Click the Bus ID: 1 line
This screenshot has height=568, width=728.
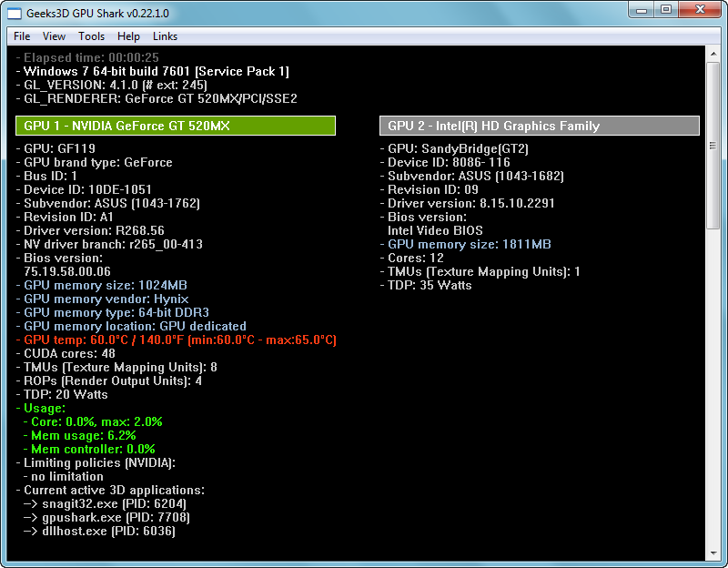[46, 176]
